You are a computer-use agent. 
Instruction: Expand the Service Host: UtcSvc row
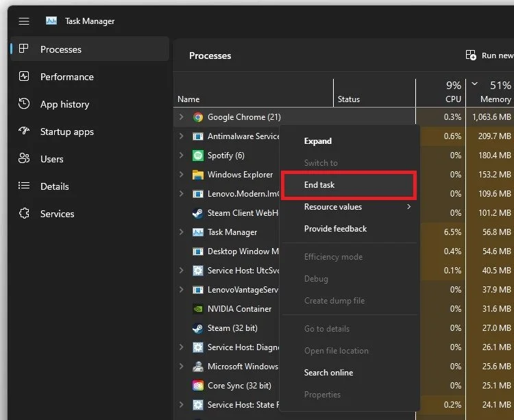click(x=181, y=270)
